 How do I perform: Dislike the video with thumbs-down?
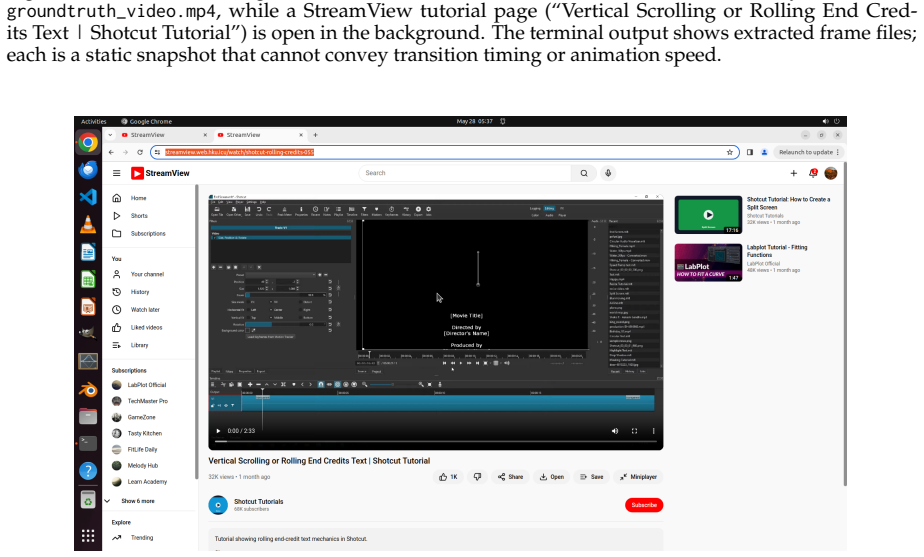(477, 477)
